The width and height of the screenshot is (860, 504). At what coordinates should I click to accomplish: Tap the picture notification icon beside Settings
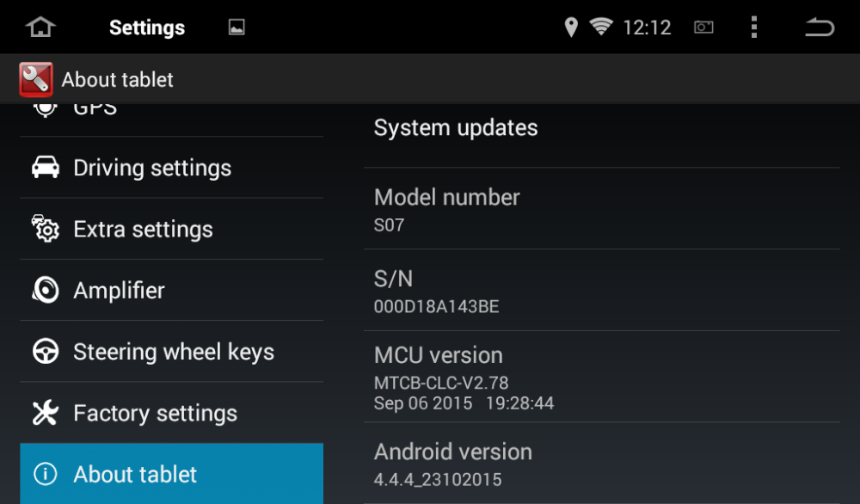(x=236, y=27)
